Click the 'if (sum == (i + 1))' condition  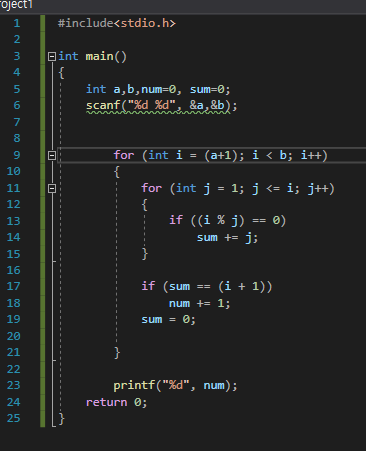pos(207,287)
